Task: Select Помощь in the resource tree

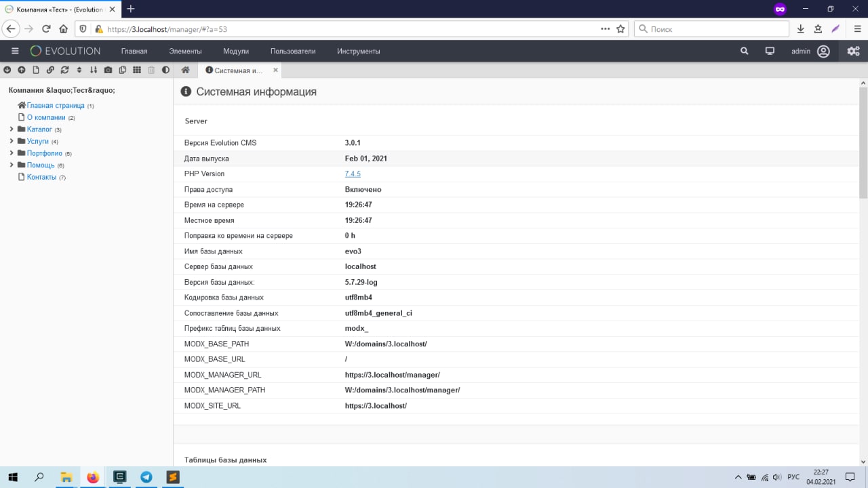Action: 41,165
